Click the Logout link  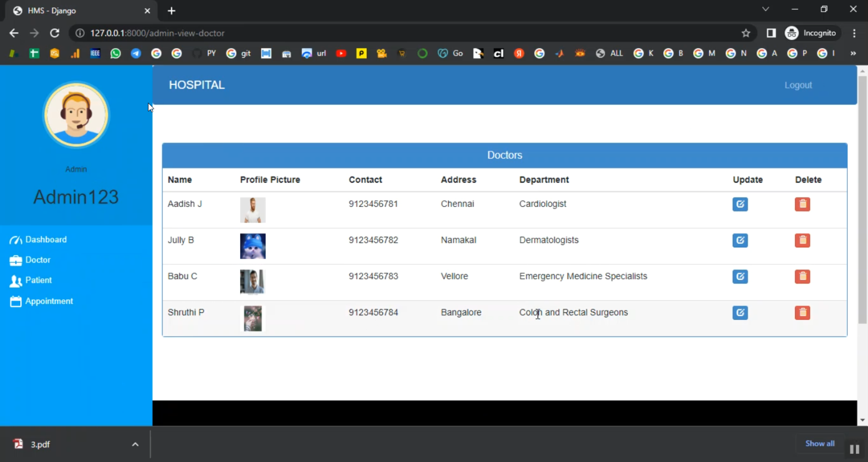(x=798, y=85)
